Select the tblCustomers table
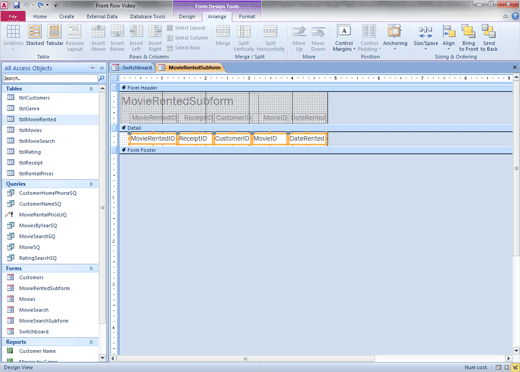Image resolution: width=520 pixels, height=372 pixels. [51, 98]
